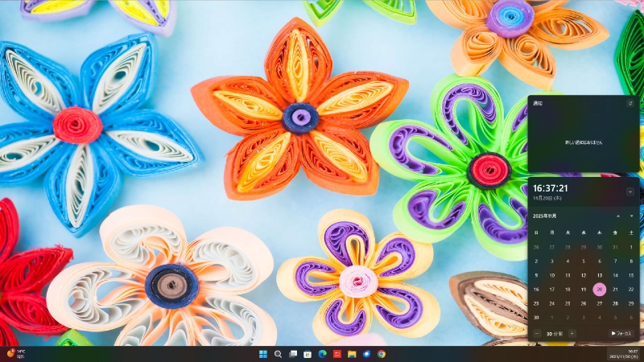Screen dimensions: 644x362
Task: Select November 30 in the calendar
Action: click(x=537, y=318)
